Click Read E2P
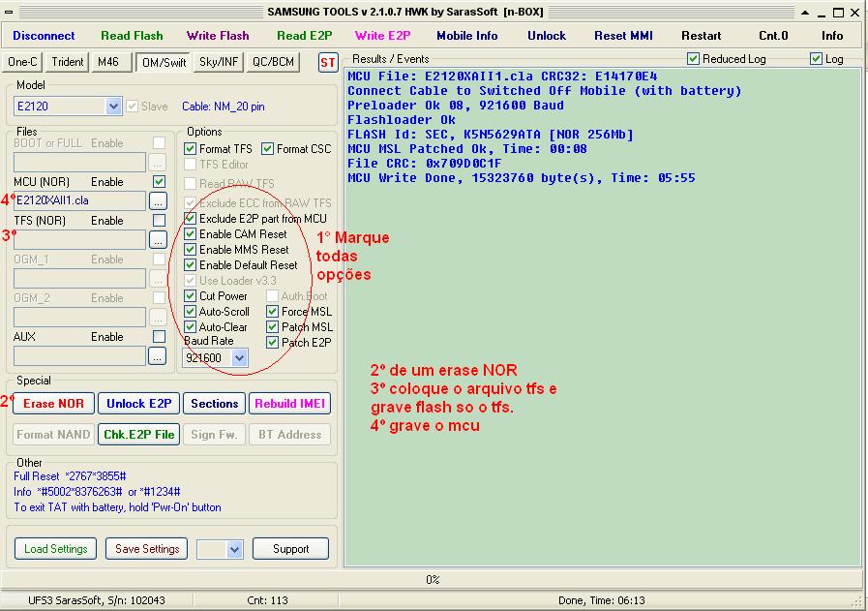Screen dimensions: 868x611 [x=305, y=36]
